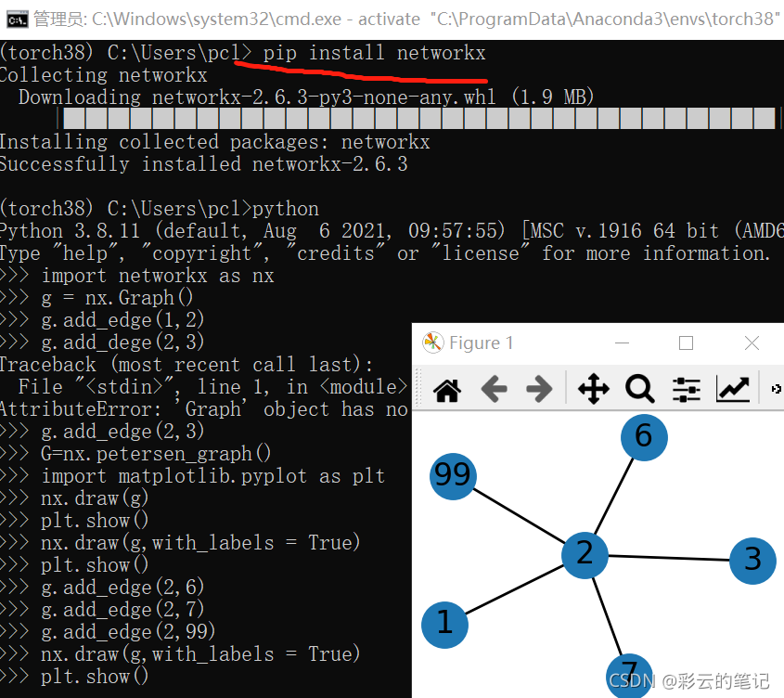Open Edit axis and curve parameters icon
Viewport: 784px width, 698px height.
click(x=732, y=389)
